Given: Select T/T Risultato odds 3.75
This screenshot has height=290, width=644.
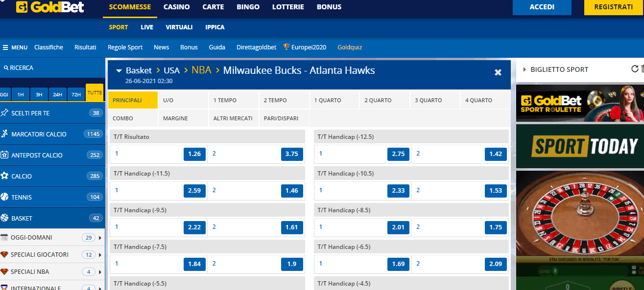Looking at the screenshot, I should tap(292, 154).
